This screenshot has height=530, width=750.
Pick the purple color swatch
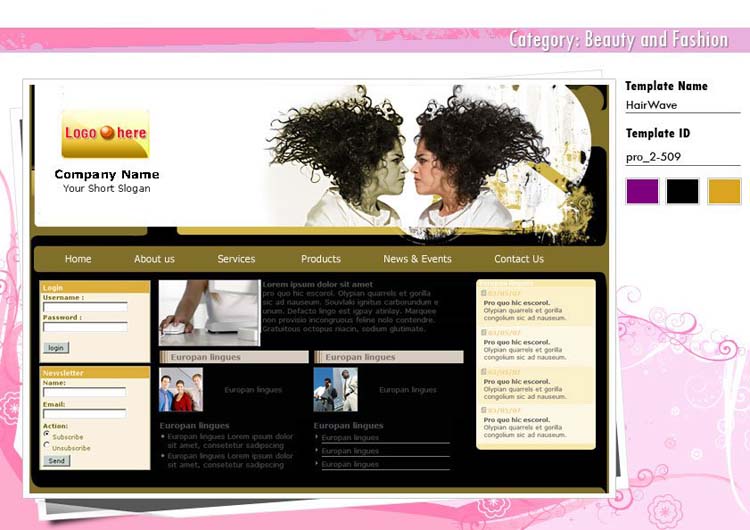click(642, 191)
